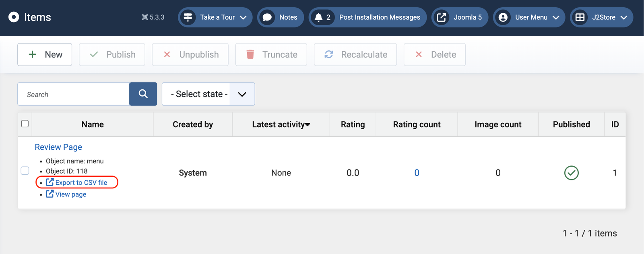Toggle the select-all checkbox in table header
644x254 pixels.
tap(25, 124)
